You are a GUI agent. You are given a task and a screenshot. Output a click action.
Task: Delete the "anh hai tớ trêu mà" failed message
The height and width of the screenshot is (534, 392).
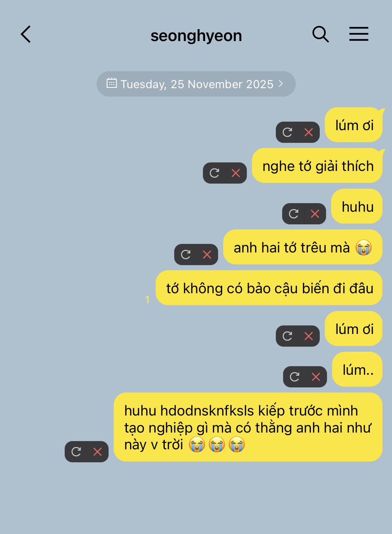207,254
